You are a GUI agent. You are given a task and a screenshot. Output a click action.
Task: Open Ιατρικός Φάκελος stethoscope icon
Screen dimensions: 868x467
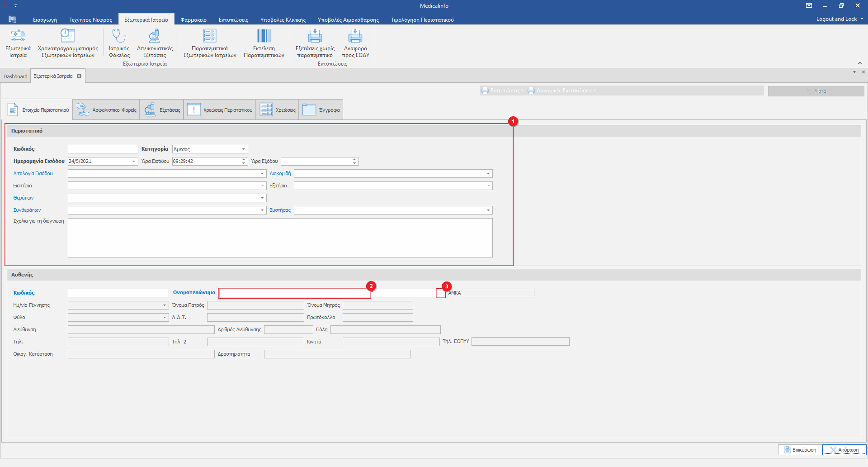click(119, 36)
